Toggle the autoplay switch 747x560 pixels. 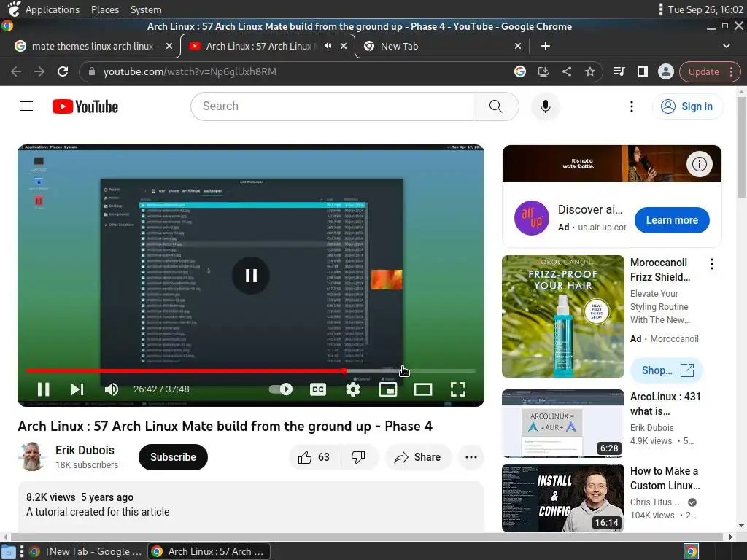[x=281, y=389]
